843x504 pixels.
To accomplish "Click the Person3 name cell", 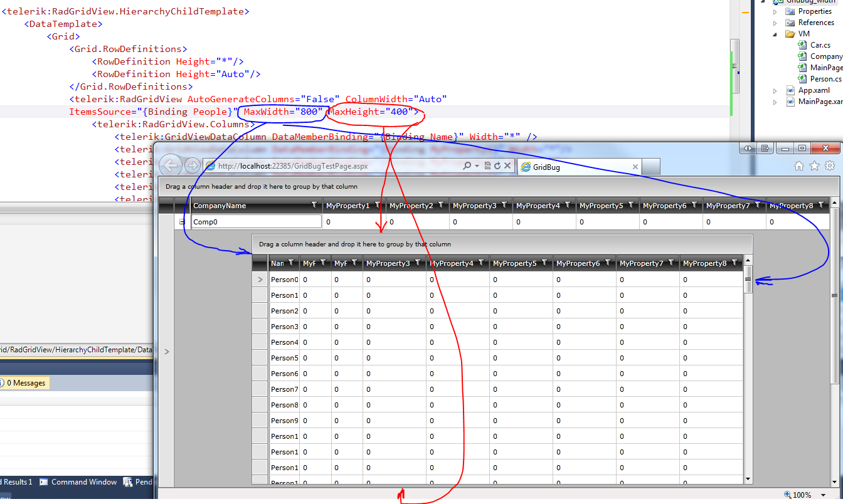I will [284, 327].
